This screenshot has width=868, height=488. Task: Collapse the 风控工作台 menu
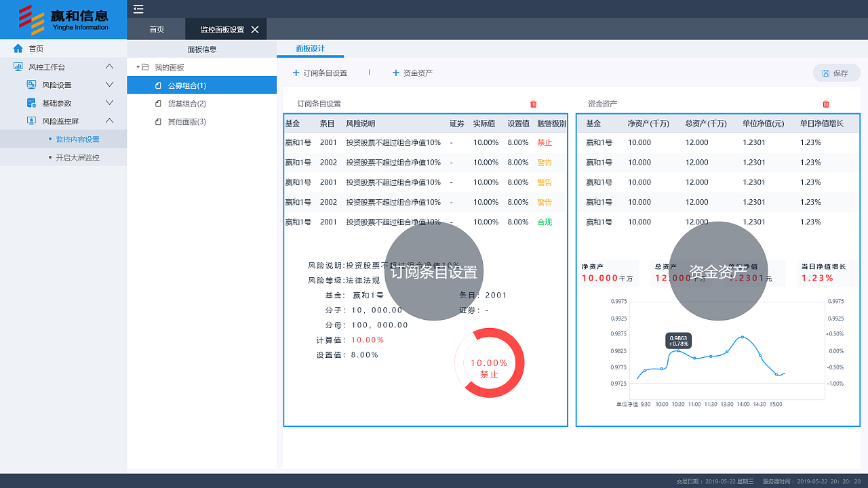point(109,66)
